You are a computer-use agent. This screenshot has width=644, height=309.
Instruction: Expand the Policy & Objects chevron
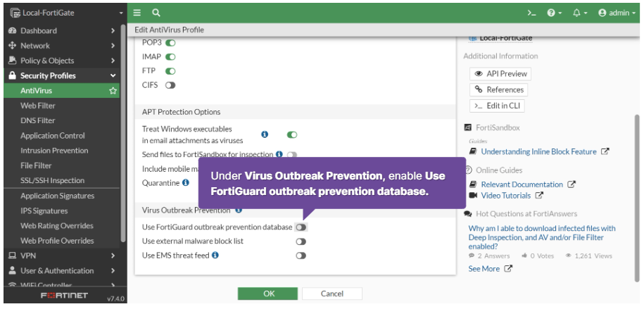click(113, 61)
